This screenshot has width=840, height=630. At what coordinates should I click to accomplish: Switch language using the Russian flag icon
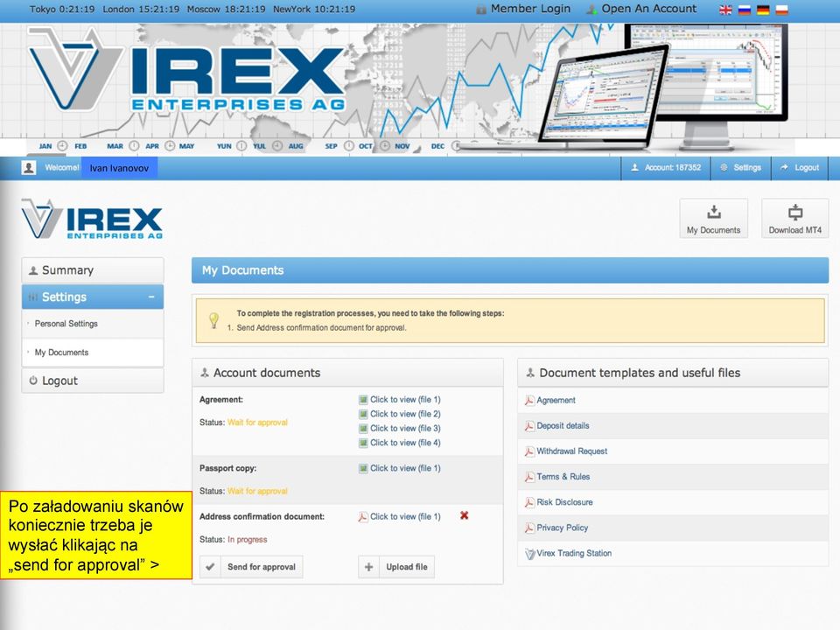click(x=744, y=10)
